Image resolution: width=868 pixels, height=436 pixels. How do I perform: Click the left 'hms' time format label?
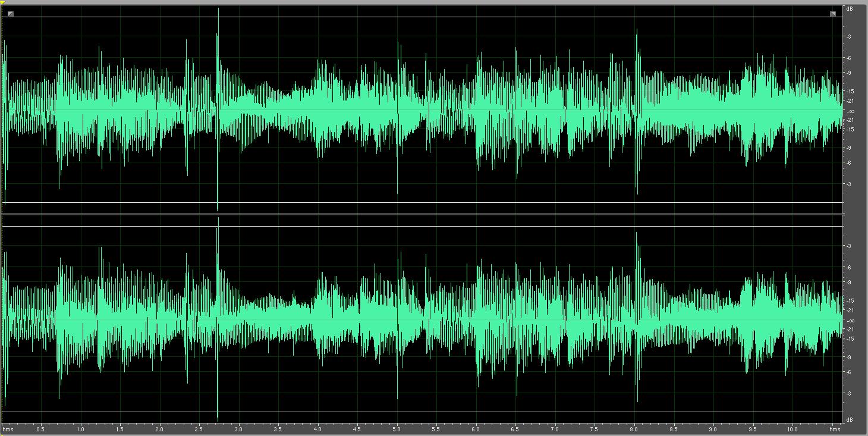coord(8,428)
